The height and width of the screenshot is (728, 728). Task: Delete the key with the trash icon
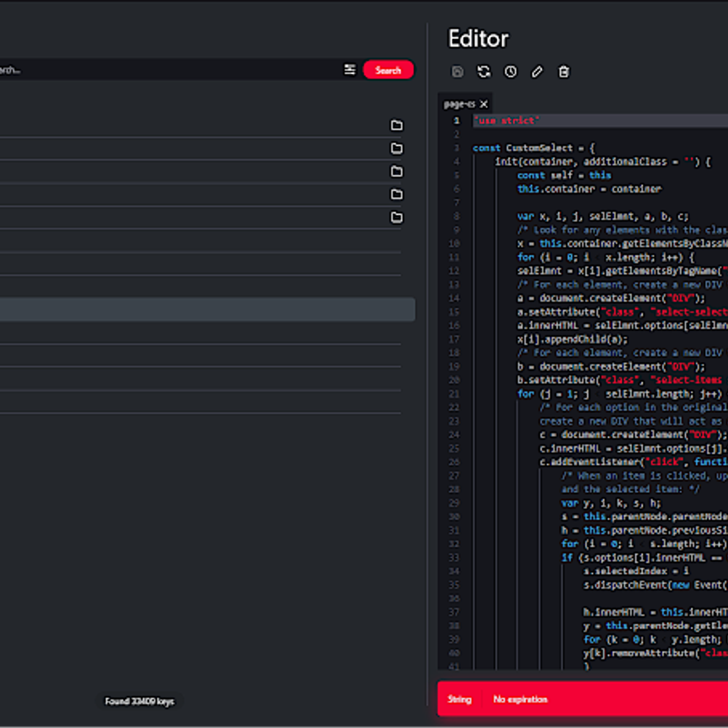[x=564, y=72]
